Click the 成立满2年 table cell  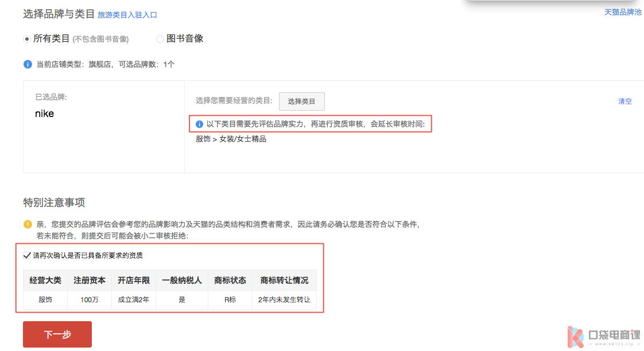(134, 299)
